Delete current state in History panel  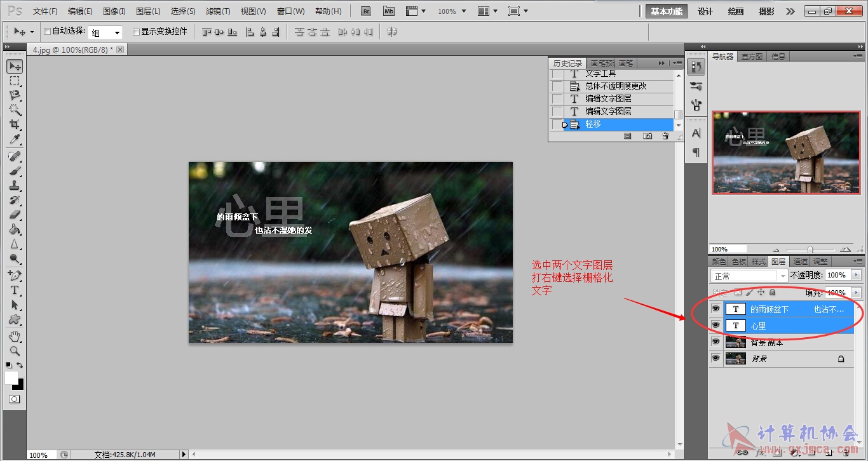click(665, 136)
